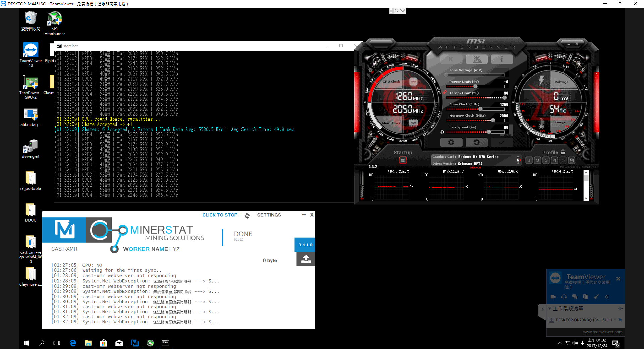Image resolution: width=644 pixels, height=349 pixels.
Task: Open TeamViewer file box icon
Action: (x=585, y=297)
